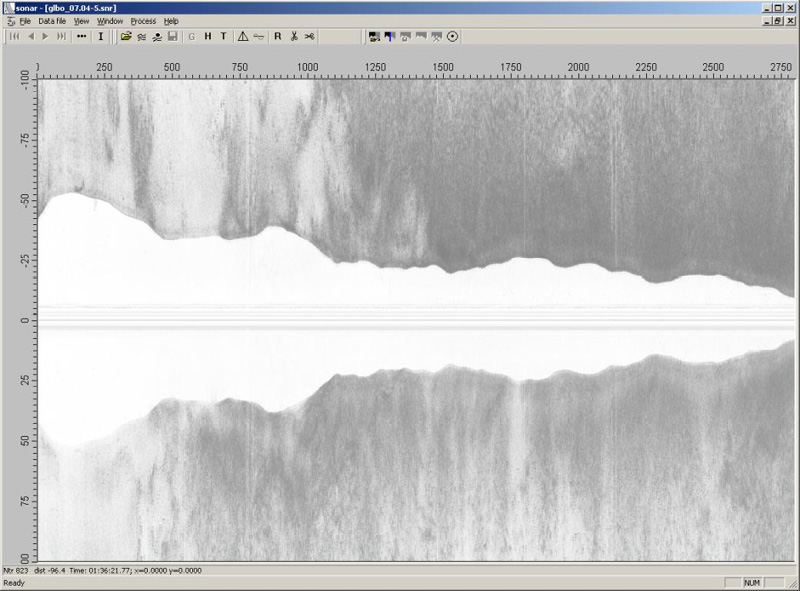
Task: Click the 0 centerline label on the vertical ruler
Action: [x=25, y=321]
